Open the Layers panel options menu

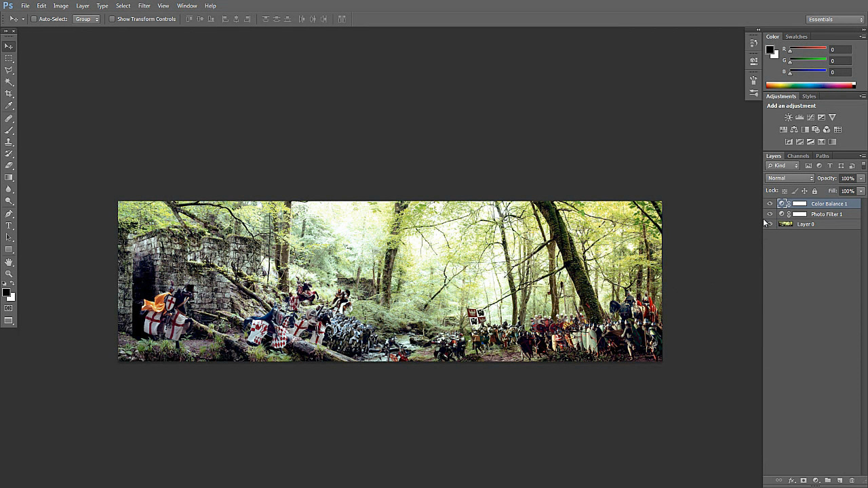pos(863,156)
